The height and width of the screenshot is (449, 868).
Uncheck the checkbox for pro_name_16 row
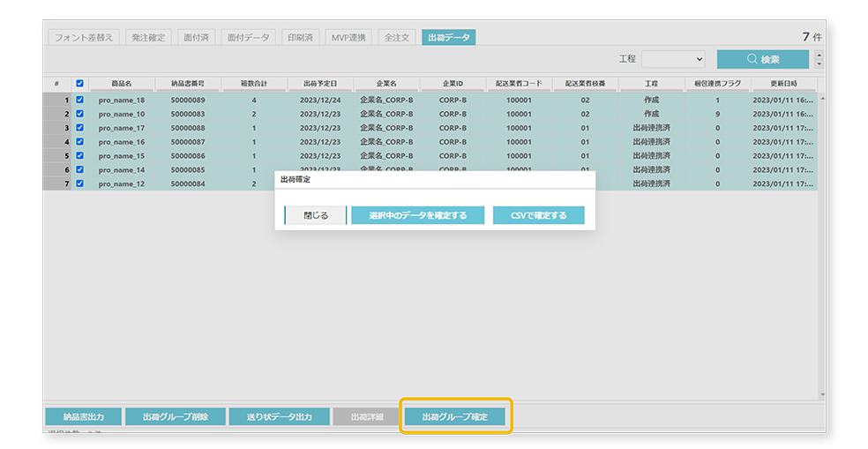[x=80, y=142]
